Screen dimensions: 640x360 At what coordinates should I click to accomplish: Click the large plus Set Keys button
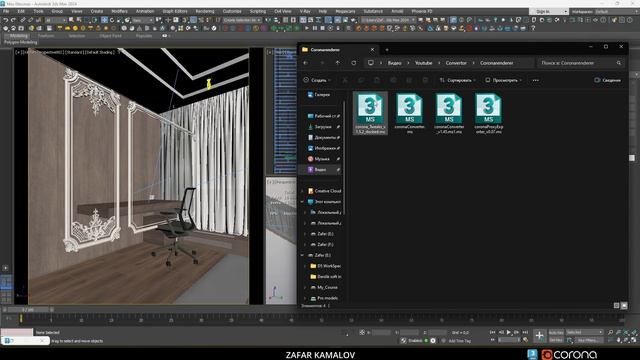(539, 336)
